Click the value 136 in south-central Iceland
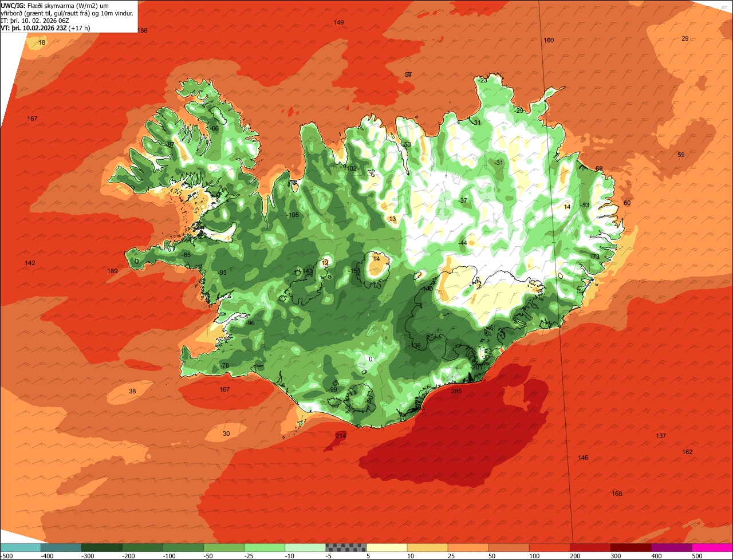This screenshot has height=560, width=733. (416, 345)
